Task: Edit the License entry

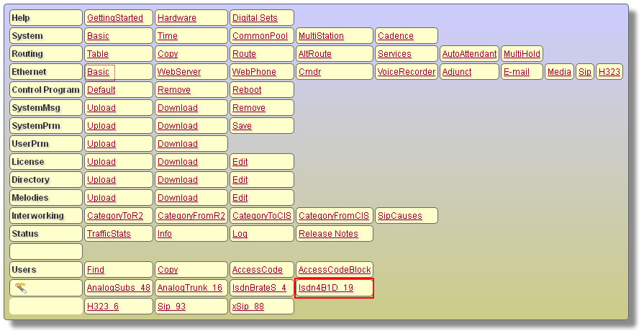Action: (x=240, y=162)
